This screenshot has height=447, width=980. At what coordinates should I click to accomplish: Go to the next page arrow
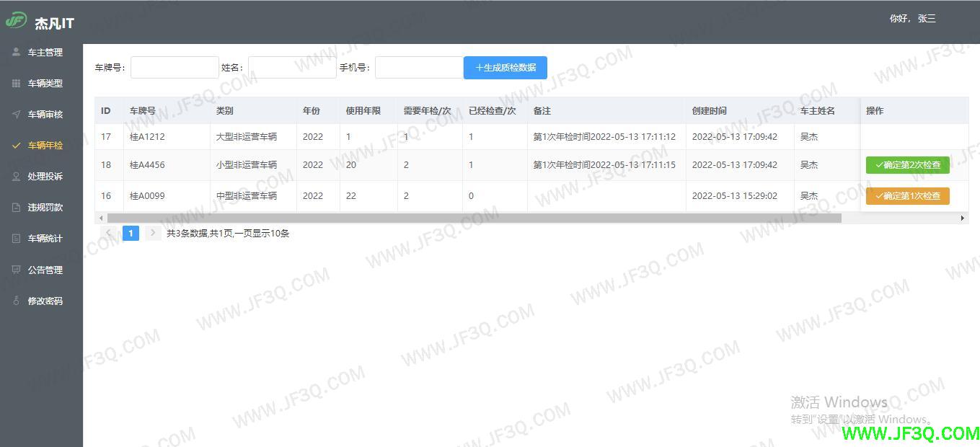[x=153, y=233]
